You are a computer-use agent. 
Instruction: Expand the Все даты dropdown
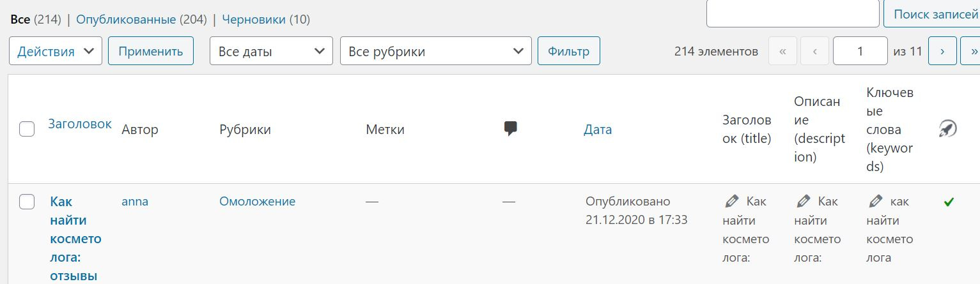(x=271, y=51)
